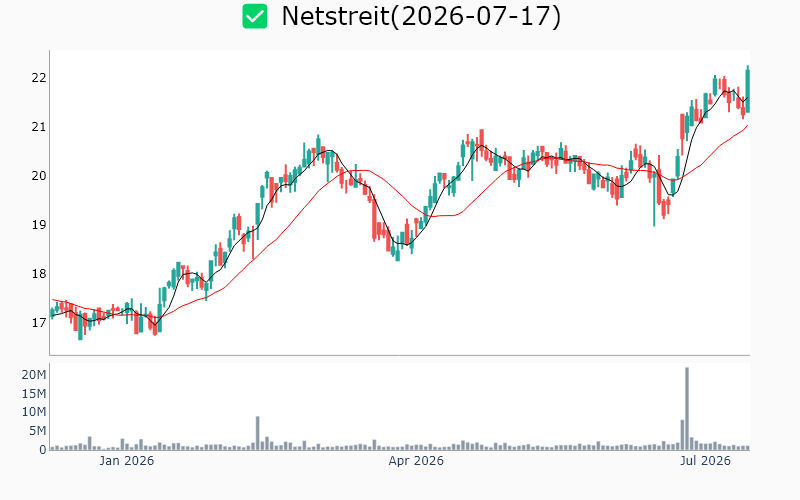Click the tallest volume bar near Jul 2026
This screenshot has width=800, height=500.
tap(687, 408)
